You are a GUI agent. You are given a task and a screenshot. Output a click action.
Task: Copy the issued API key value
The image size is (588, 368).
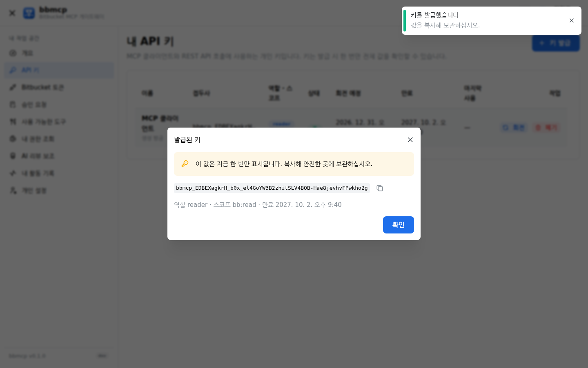coord(380,188)
